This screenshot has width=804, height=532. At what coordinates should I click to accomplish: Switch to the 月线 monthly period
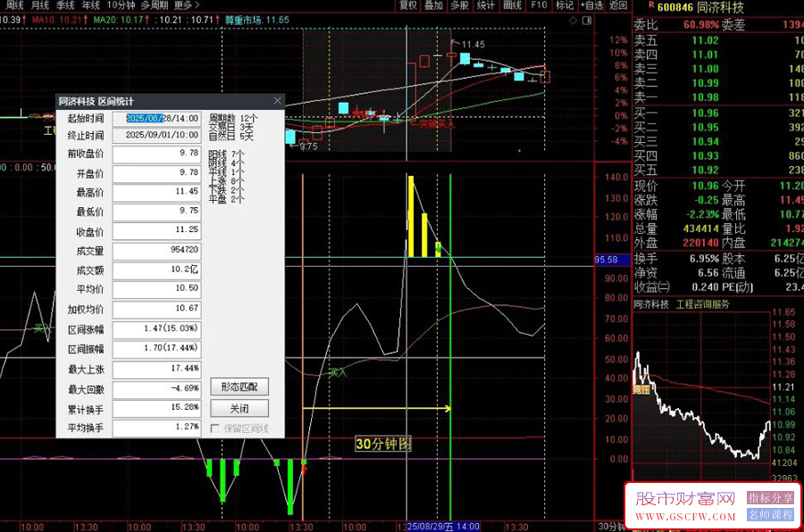(40, 5)
